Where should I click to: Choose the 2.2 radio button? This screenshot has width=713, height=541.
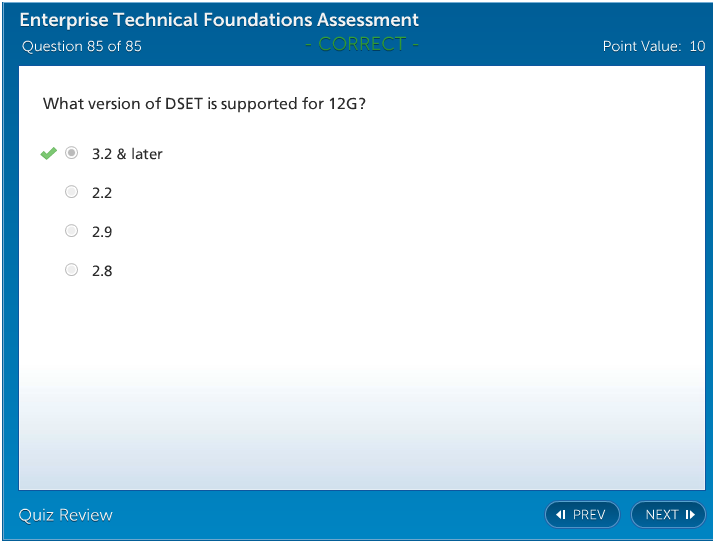[71, 192]
